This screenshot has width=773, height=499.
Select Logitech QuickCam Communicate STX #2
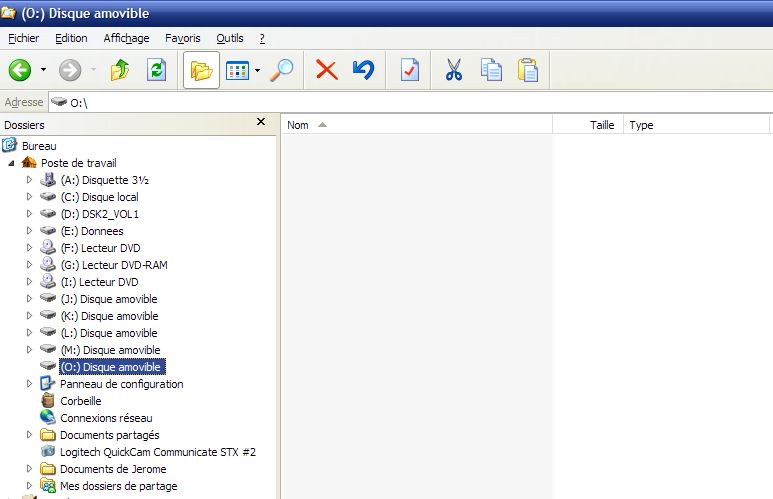pyautogui.click(x=158, y=452)
